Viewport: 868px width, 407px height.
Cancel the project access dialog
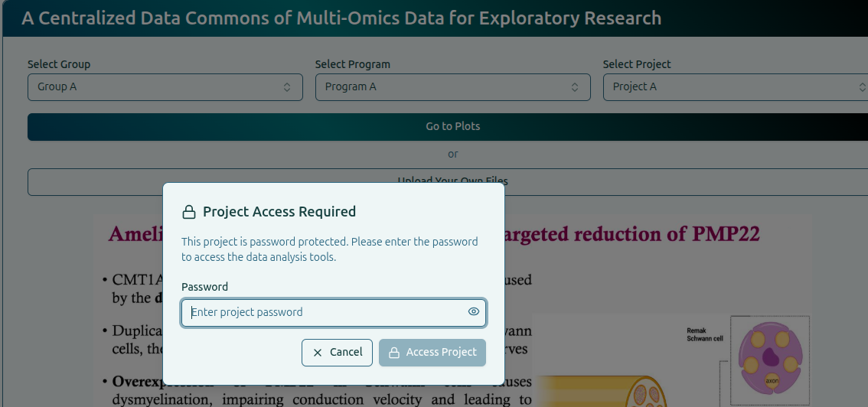pyautogui.click(x=337, y=352)
